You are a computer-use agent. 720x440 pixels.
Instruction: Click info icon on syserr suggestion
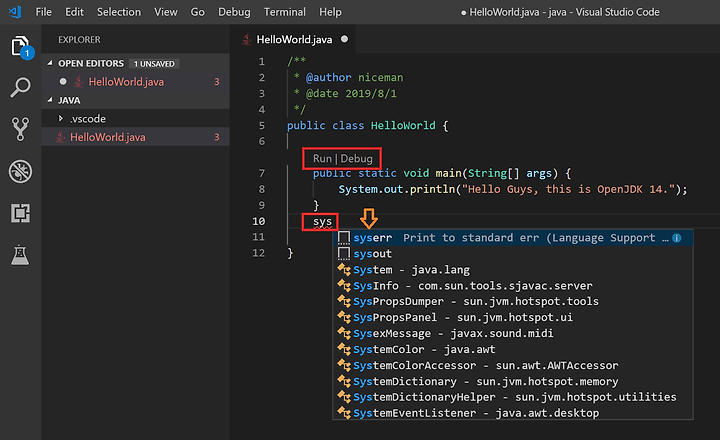click(x=677, y=238)
